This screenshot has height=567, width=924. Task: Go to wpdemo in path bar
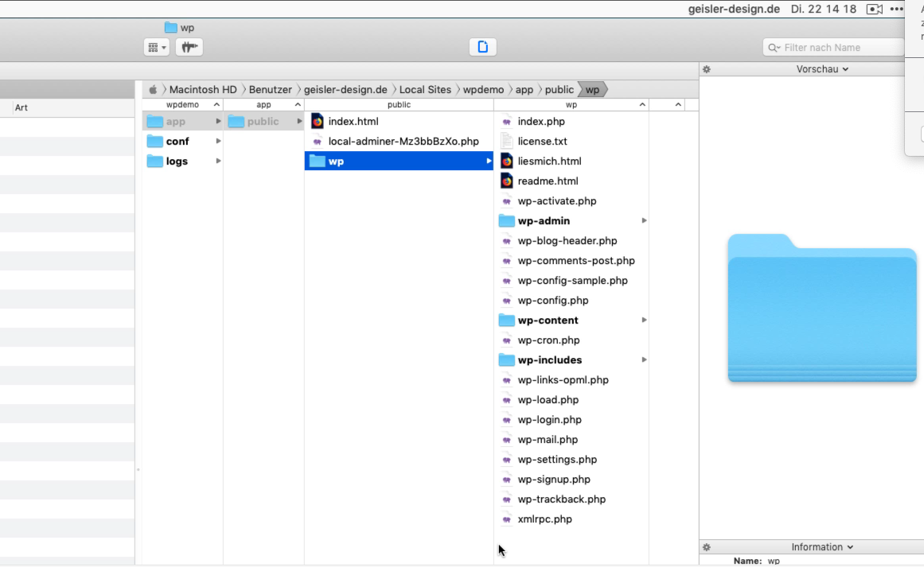click(x=483, y=90)
